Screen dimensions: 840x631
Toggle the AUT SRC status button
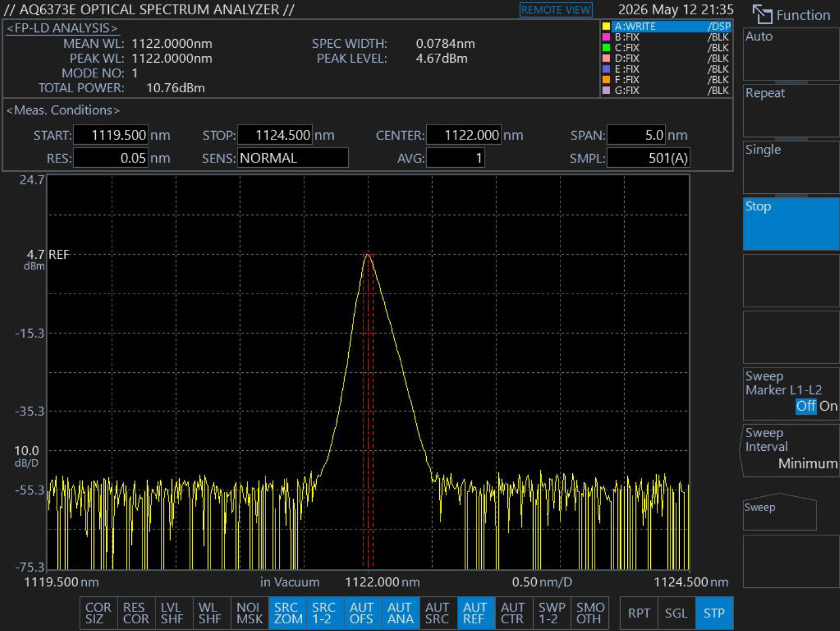pyautogui.click(x=439, y=613)
